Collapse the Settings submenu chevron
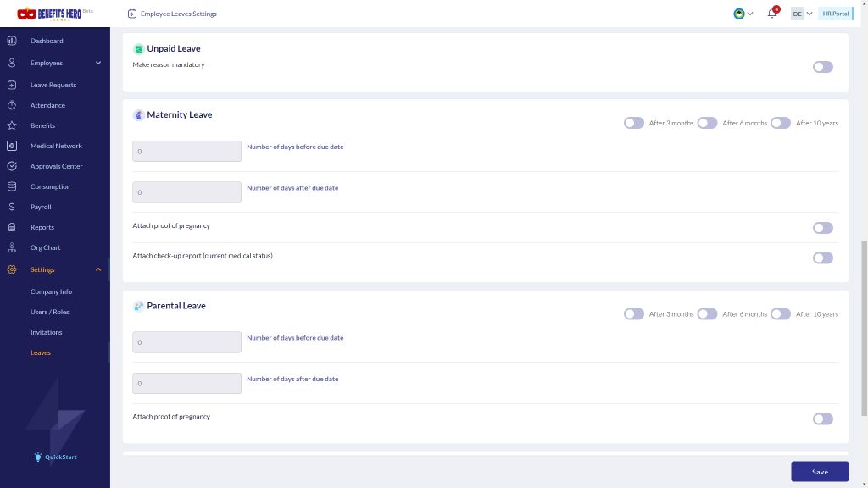 (98, 269)
